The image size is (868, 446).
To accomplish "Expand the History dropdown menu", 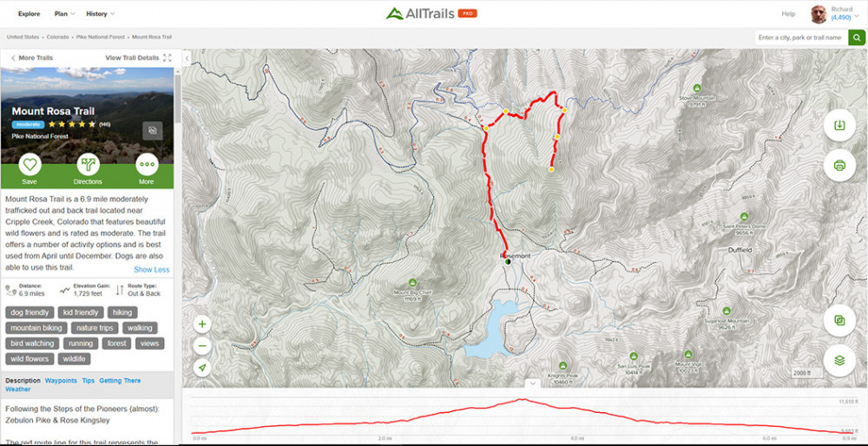I will pos(100,14).
